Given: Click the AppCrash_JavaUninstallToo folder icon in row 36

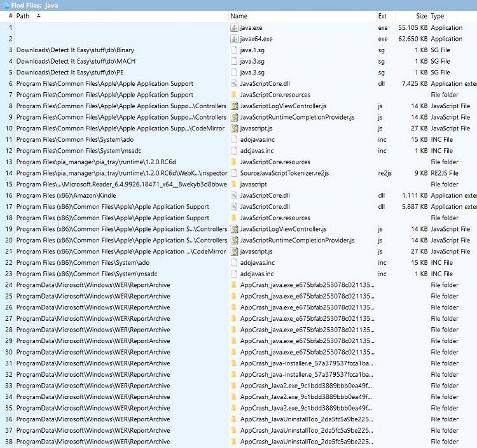Looking at the screenshot, I should pyautogui.click(x=234, y=419).
